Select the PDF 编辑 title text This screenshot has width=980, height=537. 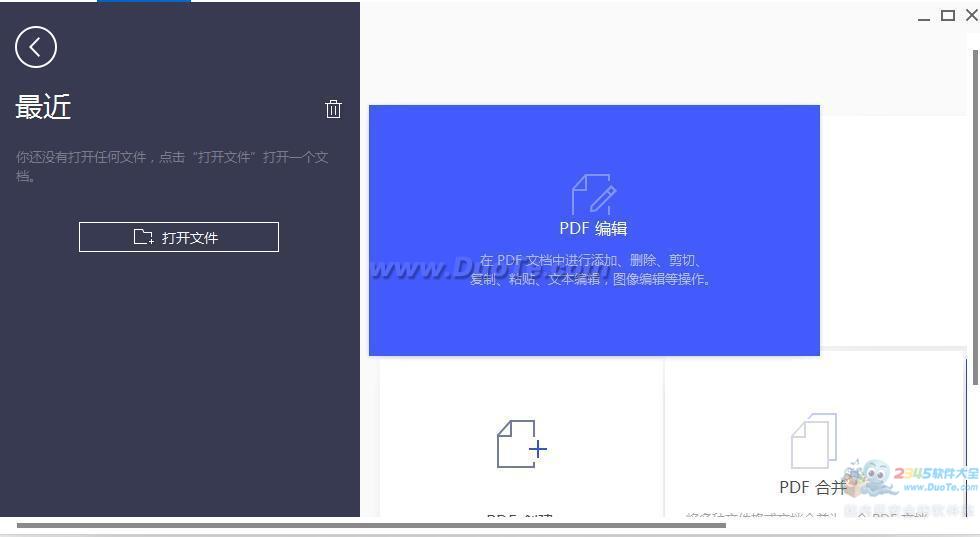pos(593,229)
